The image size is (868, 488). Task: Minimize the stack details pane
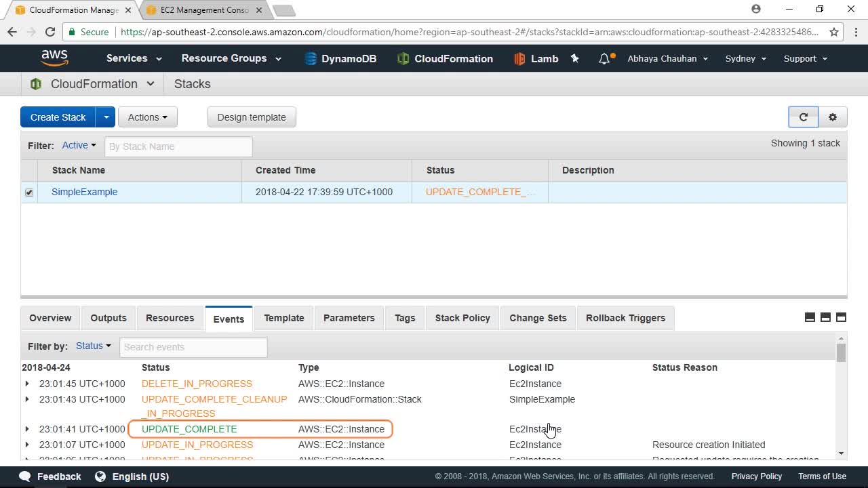coord(810,317)
